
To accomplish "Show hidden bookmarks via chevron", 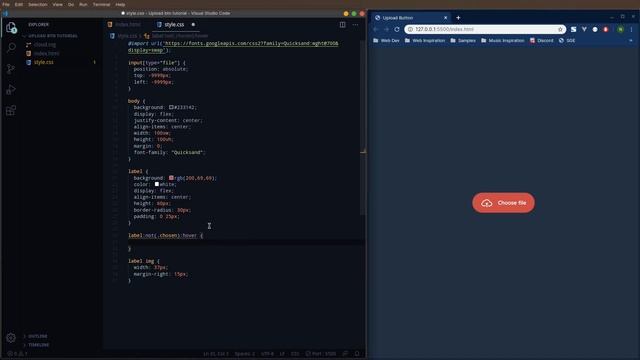I will [631, 40].
